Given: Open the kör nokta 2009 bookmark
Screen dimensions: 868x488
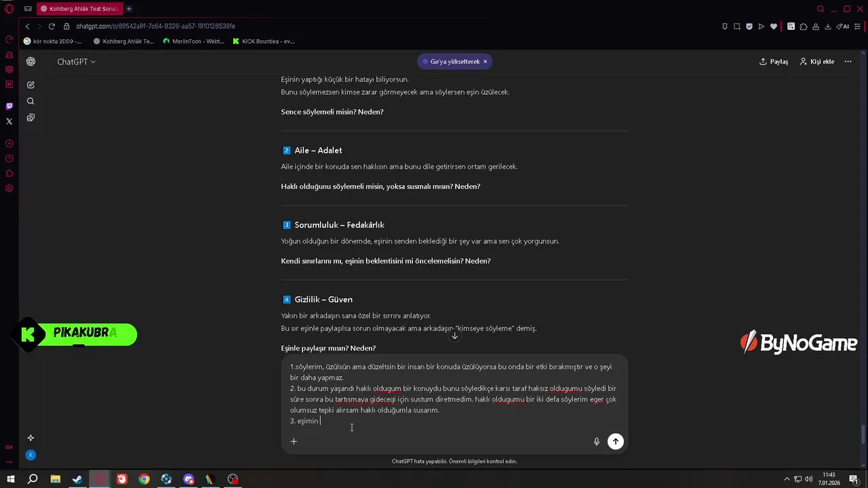Looking at the screenshot, I should [53, 41].
